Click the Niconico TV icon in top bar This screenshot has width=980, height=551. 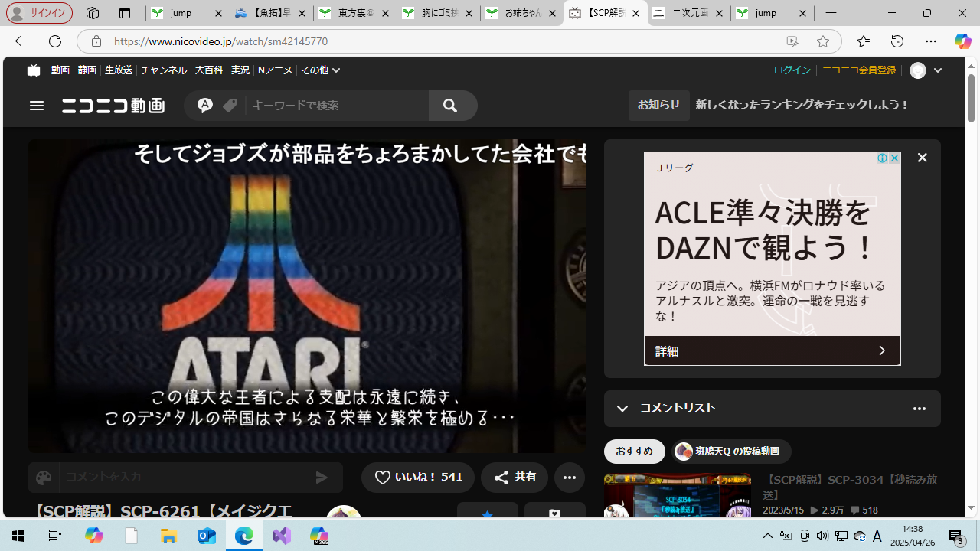33,70
